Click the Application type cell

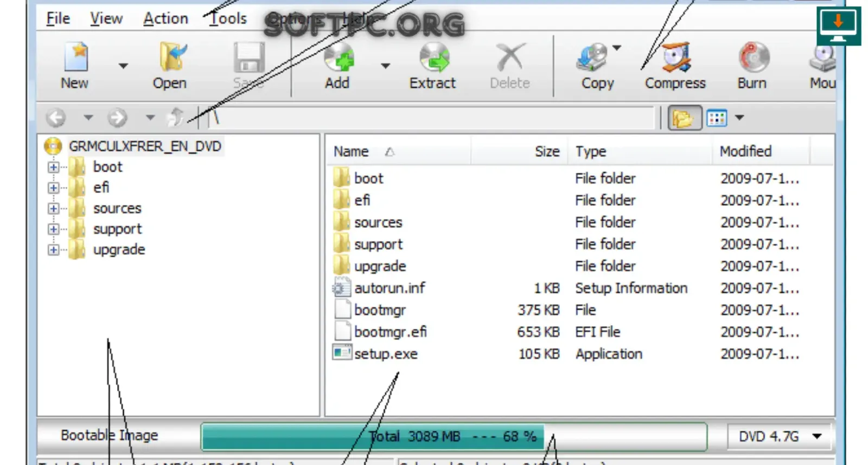[609, 354]
